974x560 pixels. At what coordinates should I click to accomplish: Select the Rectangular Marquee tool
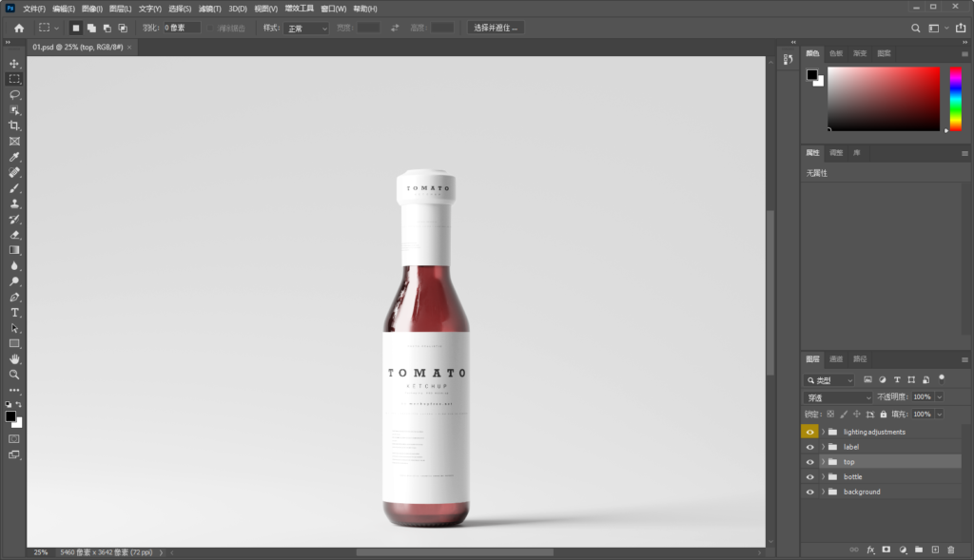point(14,79)
